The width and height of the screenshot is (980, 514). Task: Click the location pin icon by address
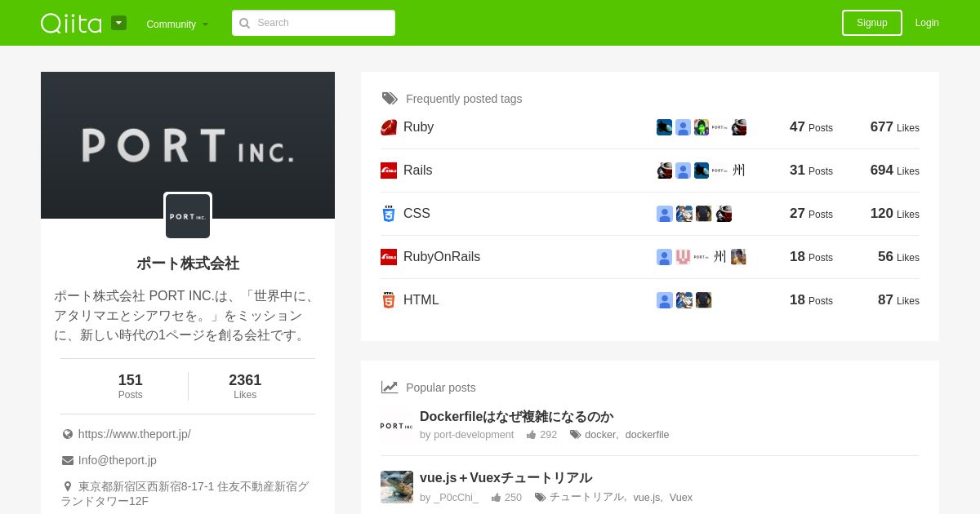pyautogui.click(x=68, y=486)
